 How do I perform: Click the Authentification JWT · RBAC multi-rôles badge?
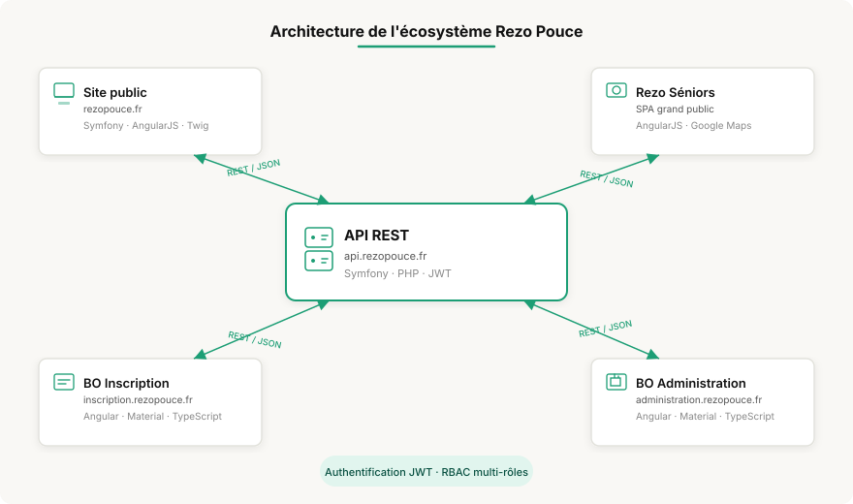coord(426,472)
